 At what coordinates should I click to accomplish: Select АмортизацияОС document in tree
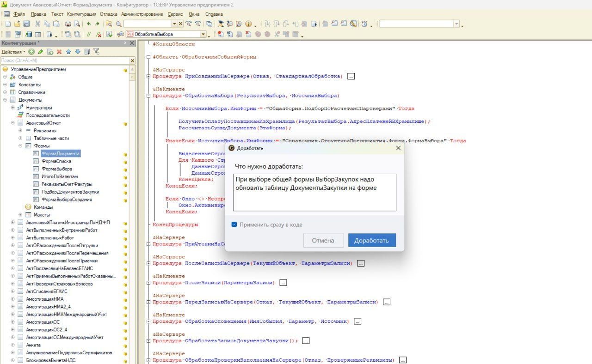click(43, 322)
